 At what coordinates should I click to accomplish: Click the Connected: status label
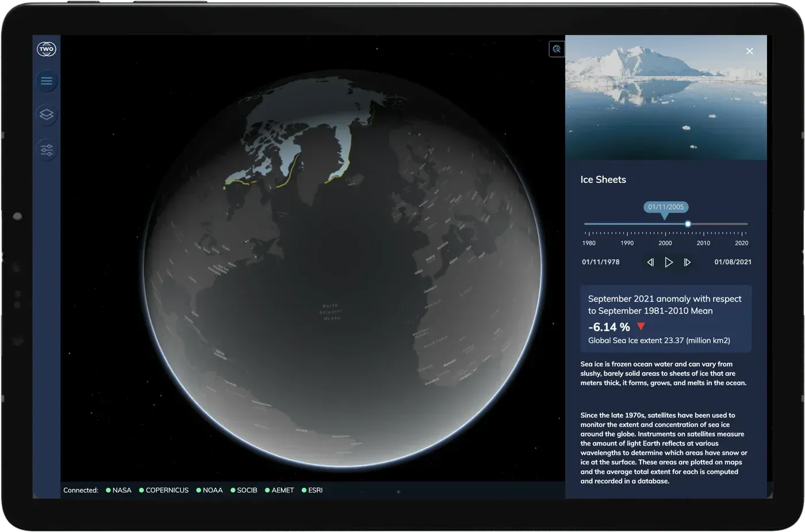tap(80, 490)
